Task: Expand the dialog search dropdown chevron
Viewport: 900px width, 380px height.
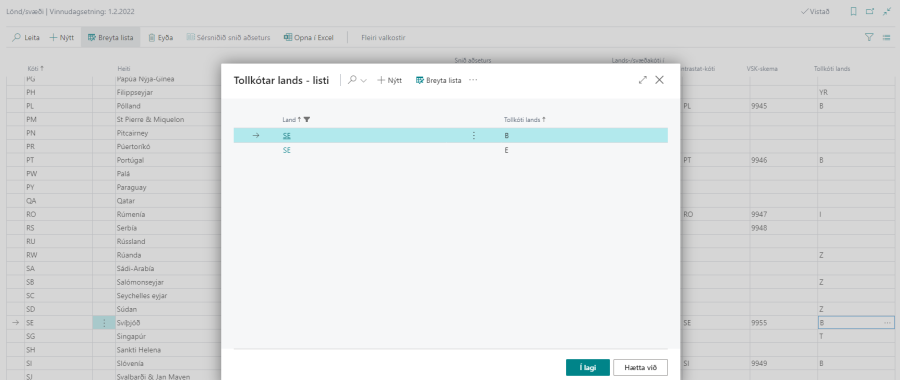Action: click(x=363, y=80)
